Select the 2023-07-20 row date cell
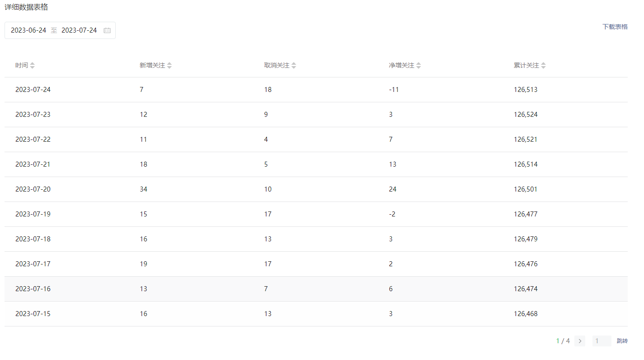Viewport: 644px width, 360px height. pos(33,189)
